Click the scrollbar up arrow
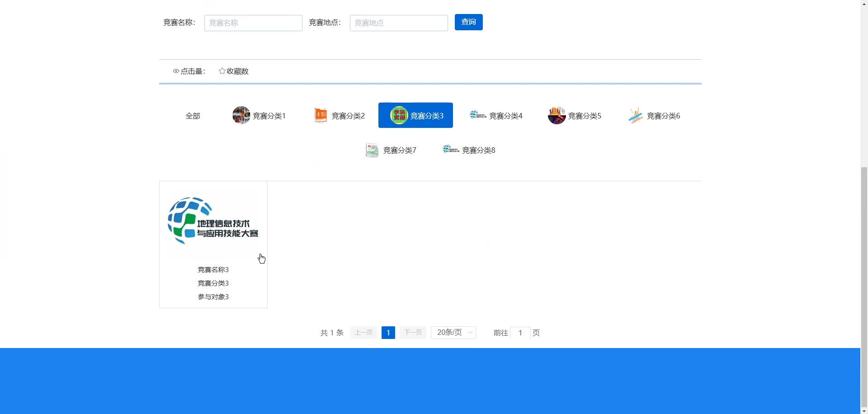The image size is (868, 414). point(864,4)
